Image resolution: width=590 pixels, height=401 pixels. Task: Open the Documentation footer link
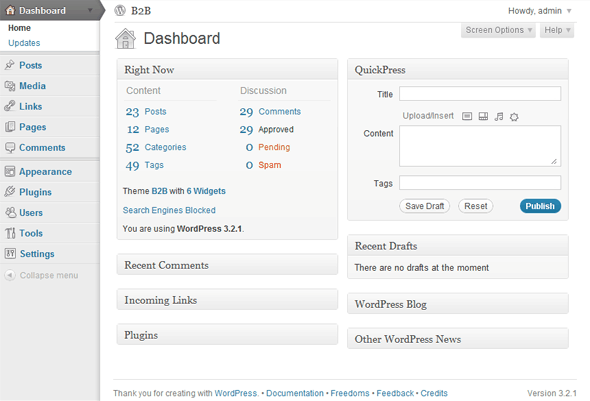coord(295,393)
